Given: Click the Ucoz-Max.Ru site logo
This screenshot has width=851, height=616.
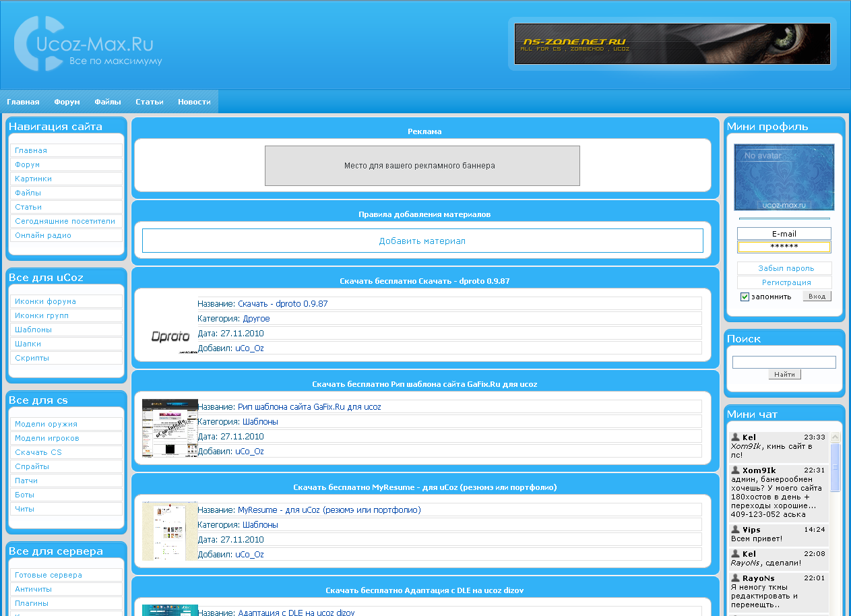Looking at the screenshot, I should pyautogui.click(x=88, y=44).
